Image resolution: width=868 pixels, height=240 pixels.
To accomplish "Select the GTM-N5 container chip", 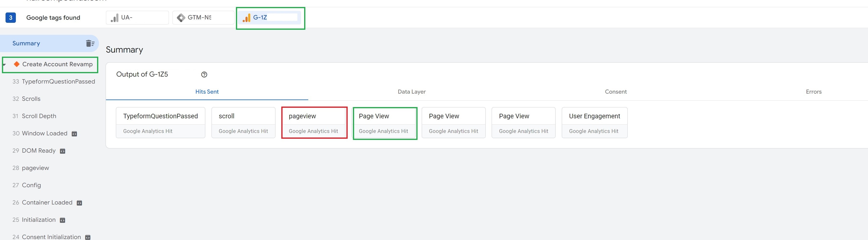I will 203,18.
